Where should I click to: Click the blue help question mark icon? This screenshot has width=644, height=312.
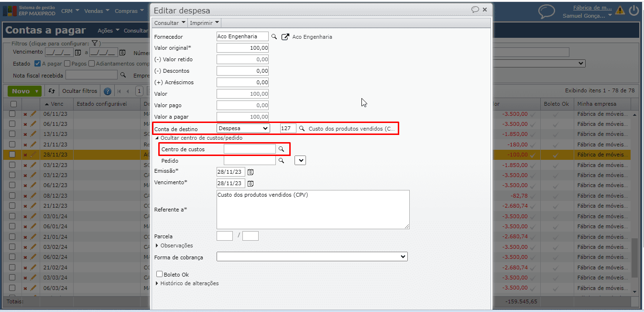[108, 91]
